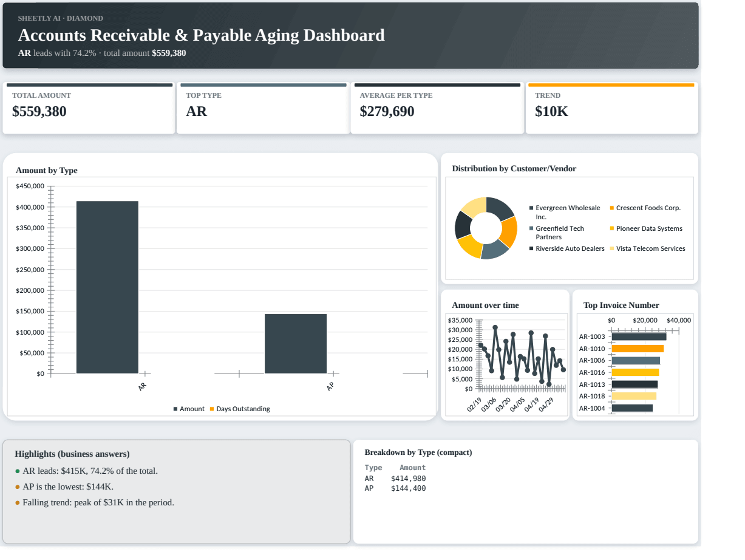Screen dimensions: 745x560
Task: Open the Average Per Type card $279,690
Action: point(437,108)
